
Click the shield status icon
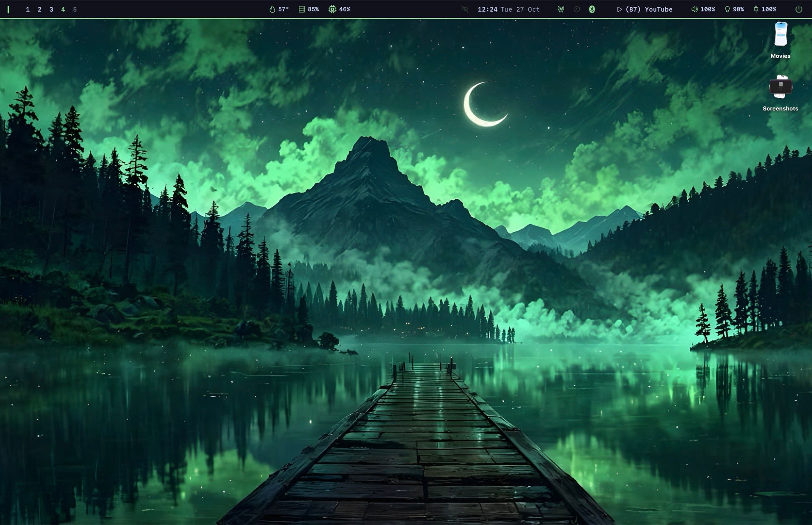tap(577, 9)
